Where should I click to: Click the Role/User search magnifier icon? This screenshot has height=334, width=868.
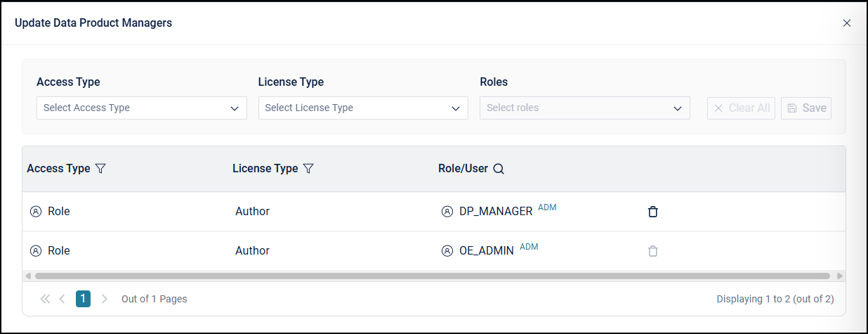[x=499, y=169]
